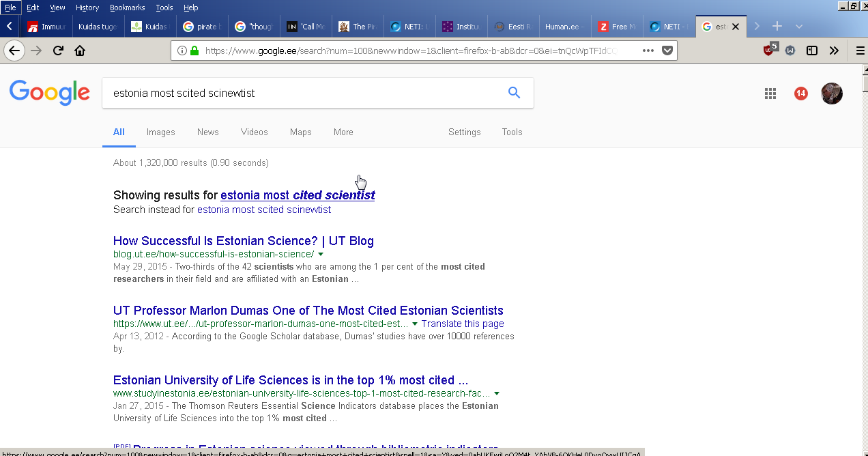The image size is (868, 456).
Task: Switch to the 'Call Me tab
Action: click(x=306, y=27)
